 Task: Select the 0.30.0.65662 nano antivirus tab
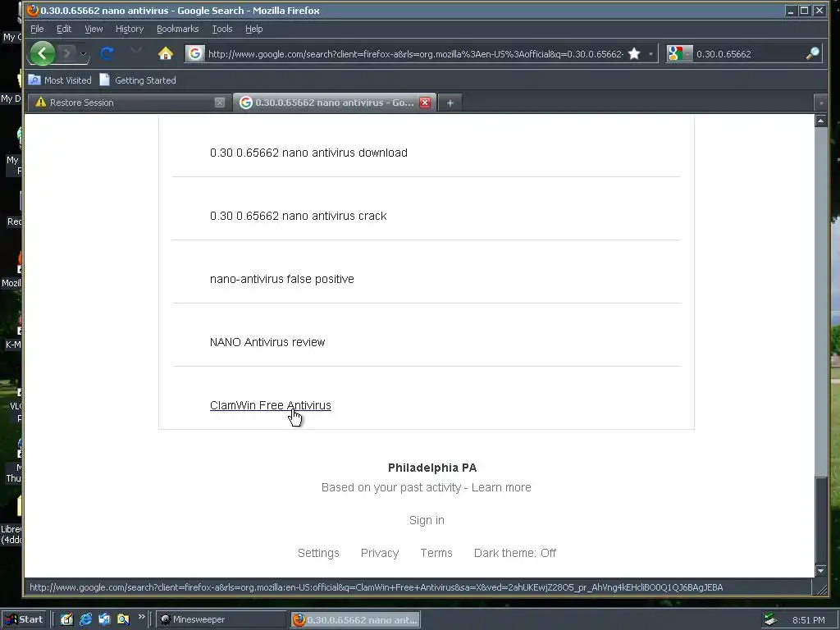tap(335, 103)
